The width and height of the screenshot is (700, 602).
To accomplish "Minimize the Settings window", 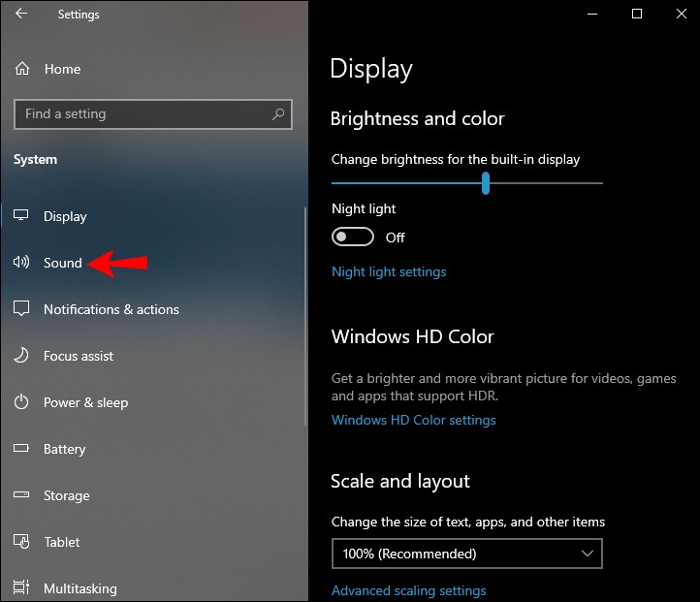I will coord(592,14).
